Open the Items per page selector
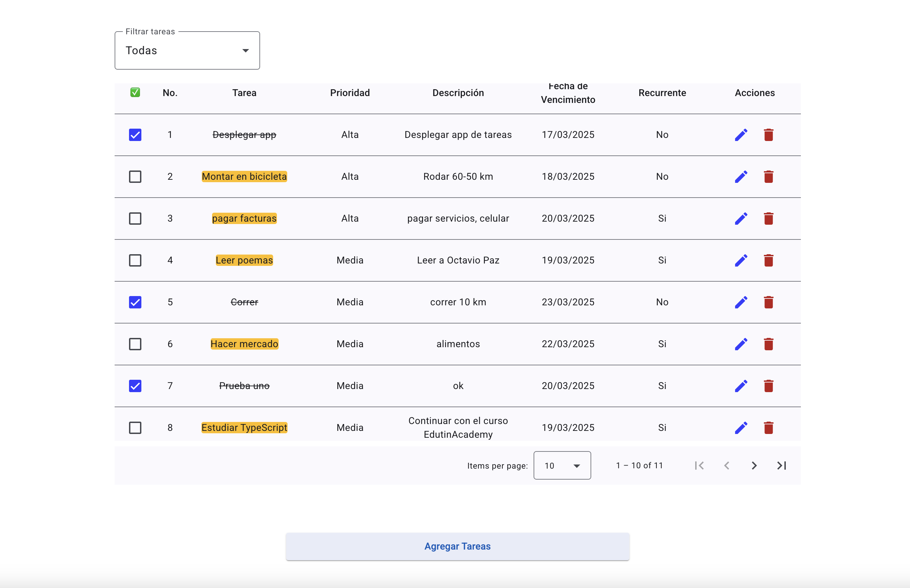This screenshot has height=588, width=910. point(562,466)
